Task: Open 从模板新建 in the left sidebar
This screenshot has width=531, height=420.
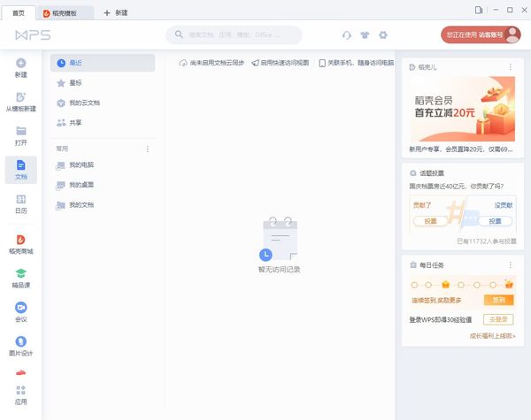Action: [x=21, y=102]
